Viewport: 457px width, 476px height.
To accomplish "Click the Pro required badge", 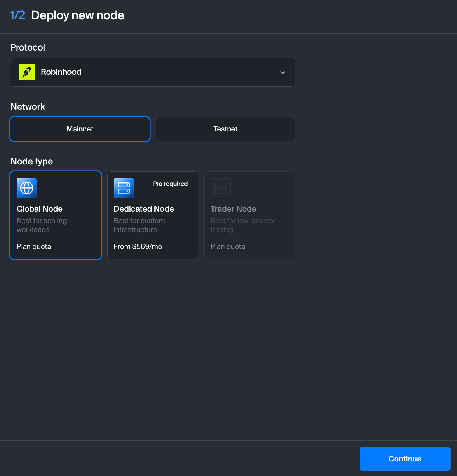I will pos(170,184).
